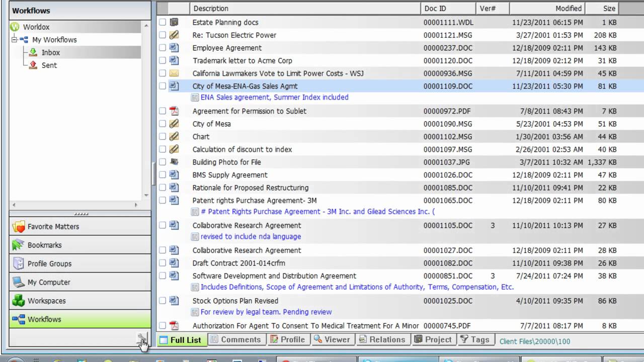This screenshot has height=362, width=644.
Task: Click the photo icon beside Building Photo for File
Action: [x=174, y=162]
